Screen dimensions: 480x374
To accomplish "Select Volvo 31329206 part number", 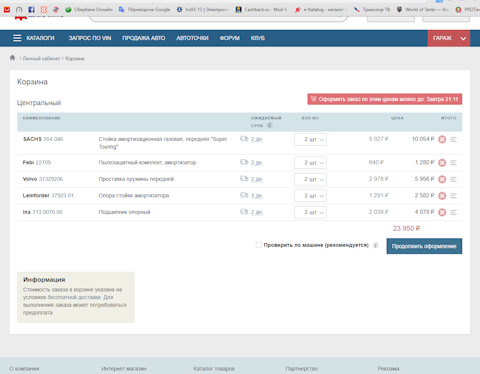I will (x=51, y=179).
